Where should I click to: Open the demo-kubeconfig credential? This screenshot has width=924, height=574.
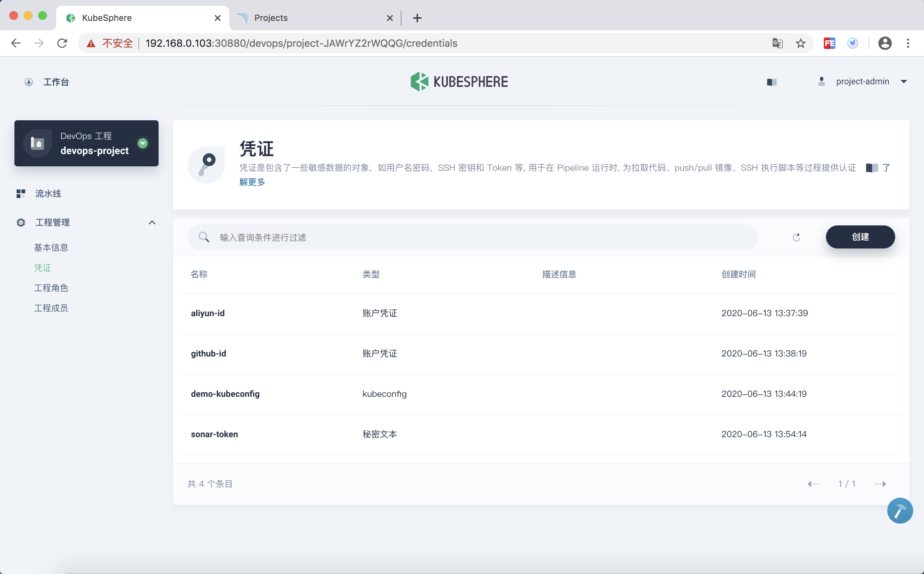(225, 394)
